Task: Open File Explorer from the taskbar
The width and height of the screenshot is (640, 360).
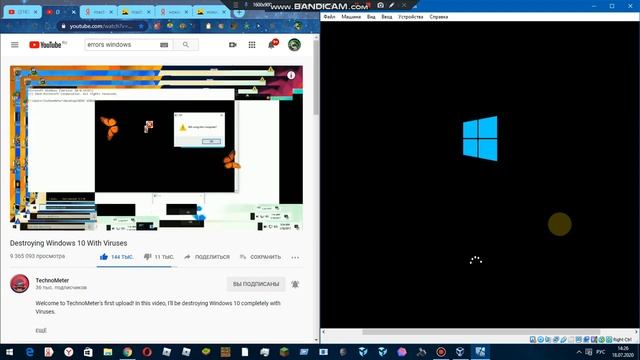Action: coord(108,352)
